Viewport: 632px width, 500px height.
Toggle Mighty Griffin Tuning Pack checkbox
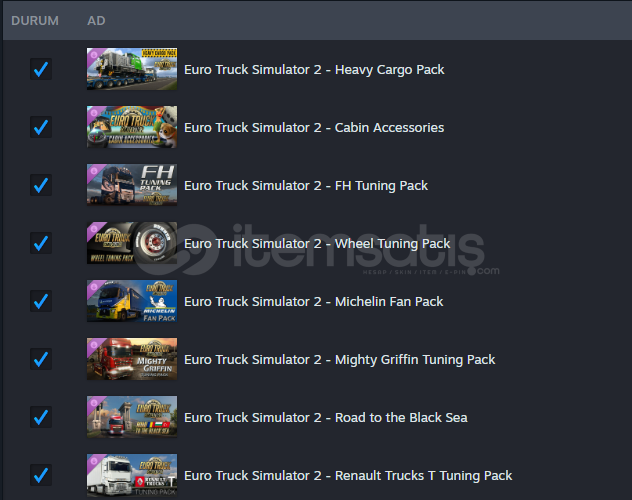(x=41, y=359)
